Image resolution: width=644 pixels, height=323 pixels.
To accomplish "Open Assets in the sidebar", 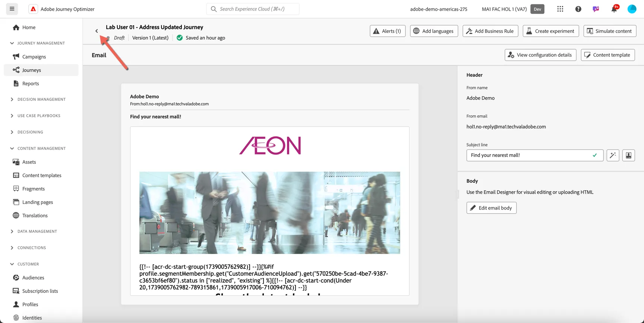I will (x=41, y=162).
